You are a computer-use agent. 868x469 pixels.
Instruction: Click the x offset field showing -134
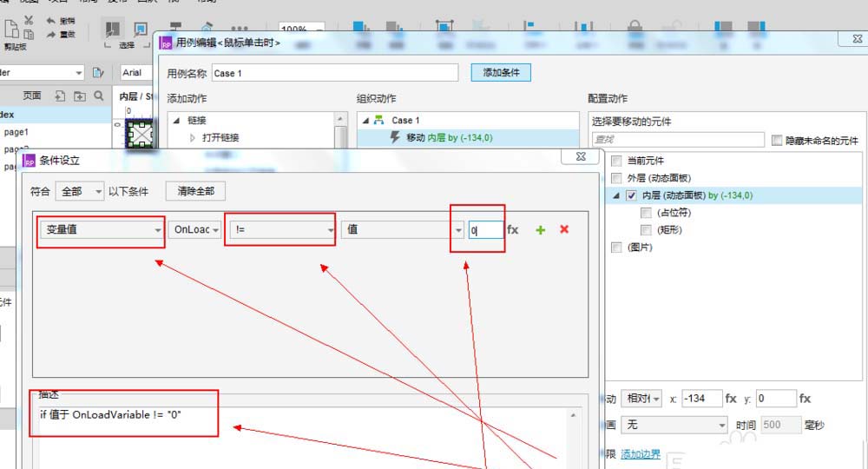coord(701,398)
